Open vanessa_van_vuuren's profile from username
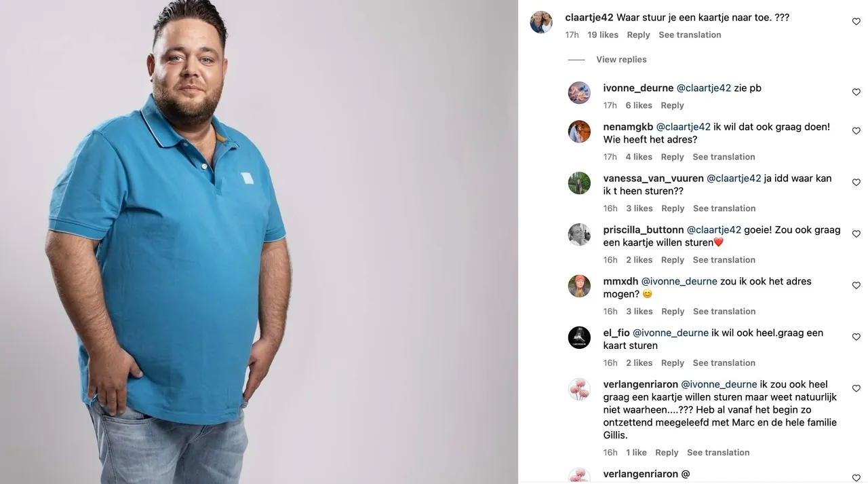Image resolution: width=868 pixels, height=484 pixels. [x=654, y=179]
